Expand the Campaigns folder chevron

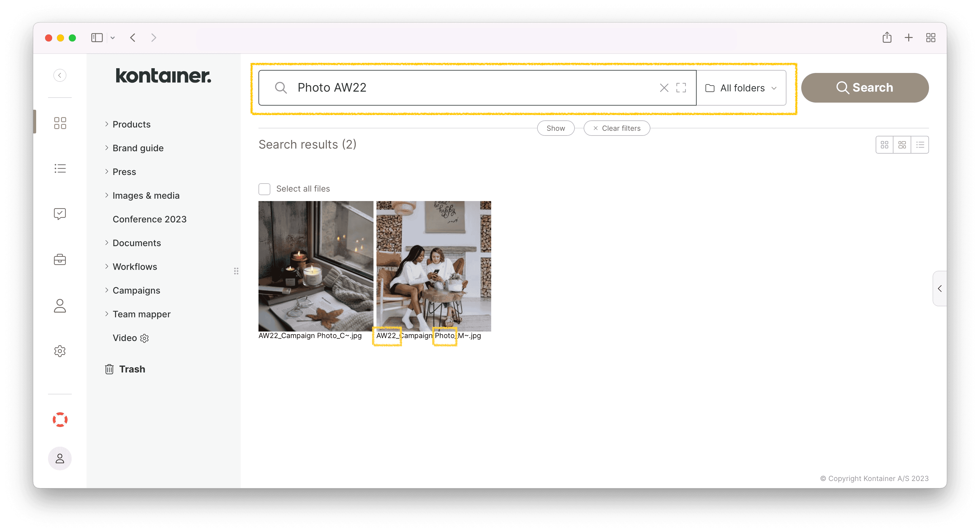(x=106, y=290)
